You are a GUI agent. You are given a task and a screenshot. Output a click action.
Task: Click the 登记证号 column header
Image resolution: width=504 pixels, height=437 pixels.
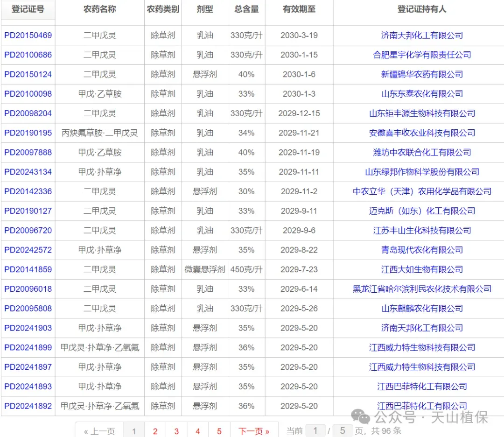tap(28, 9)
